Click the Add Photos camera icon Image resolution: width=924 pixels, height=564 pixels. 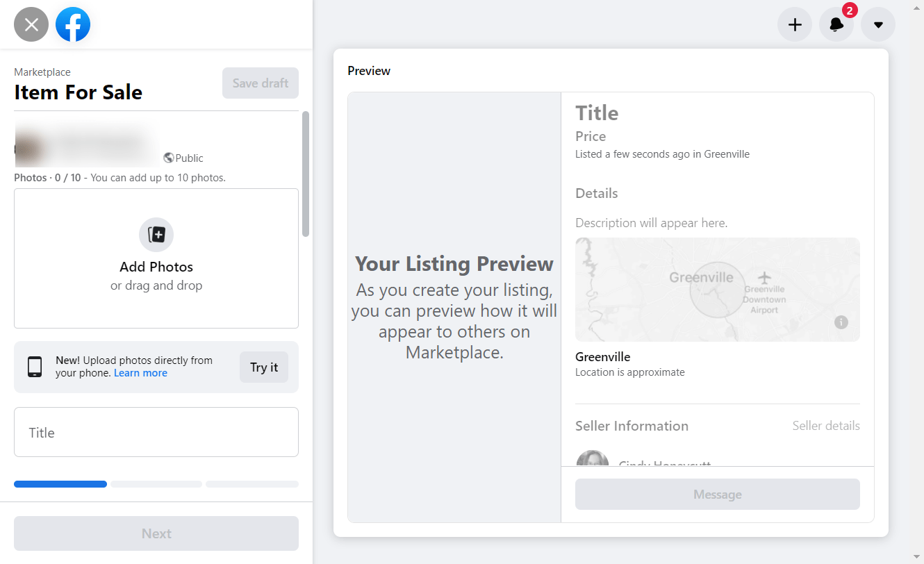[x=156, y=235]
